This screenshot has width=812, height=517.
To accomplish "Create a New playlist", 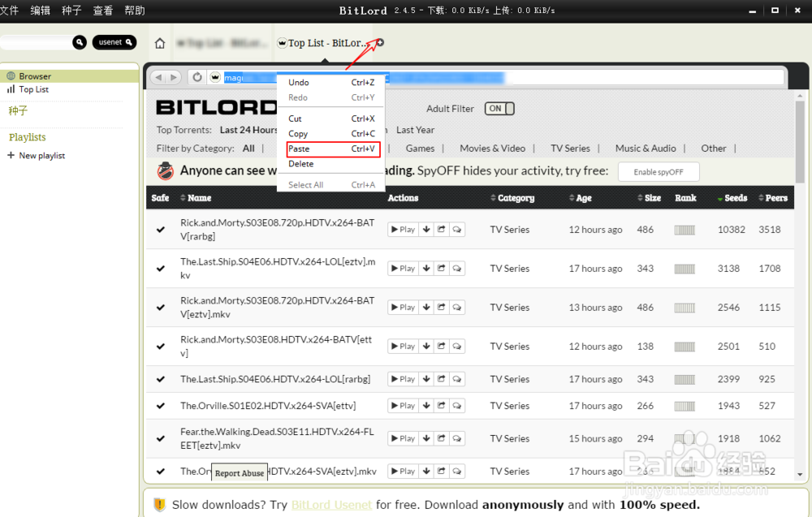I will pyautogui.click(x=37, y=155).
